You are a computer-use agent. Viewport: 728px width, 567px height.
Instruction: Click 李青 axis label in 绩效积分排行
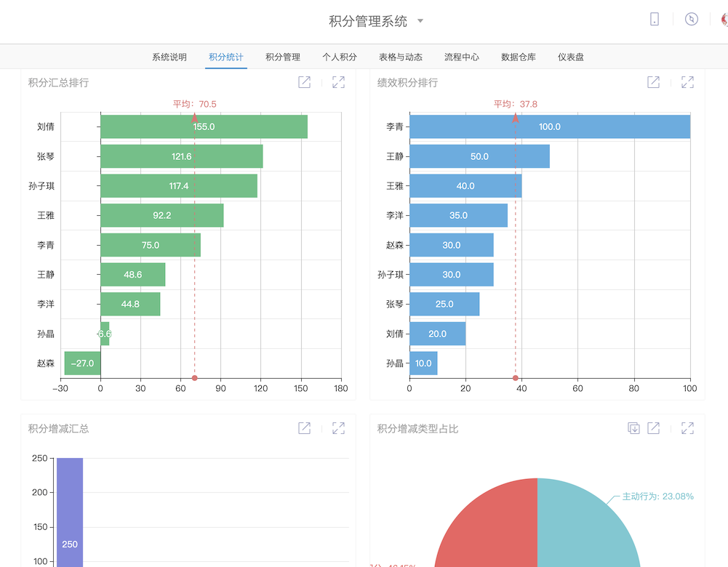[395, 126]
